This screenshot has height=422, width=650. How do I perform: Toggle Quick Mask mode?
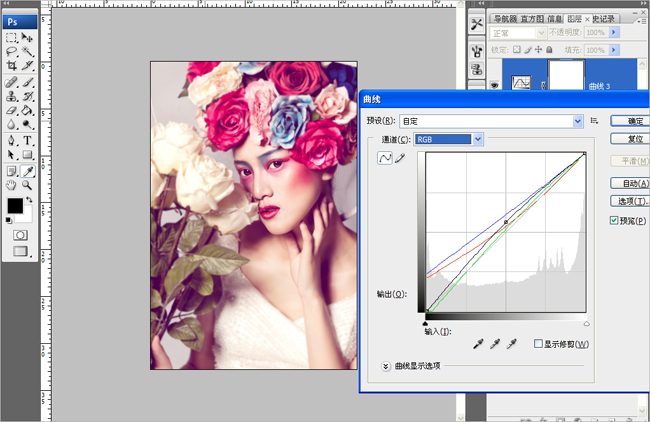coord(20,235)
